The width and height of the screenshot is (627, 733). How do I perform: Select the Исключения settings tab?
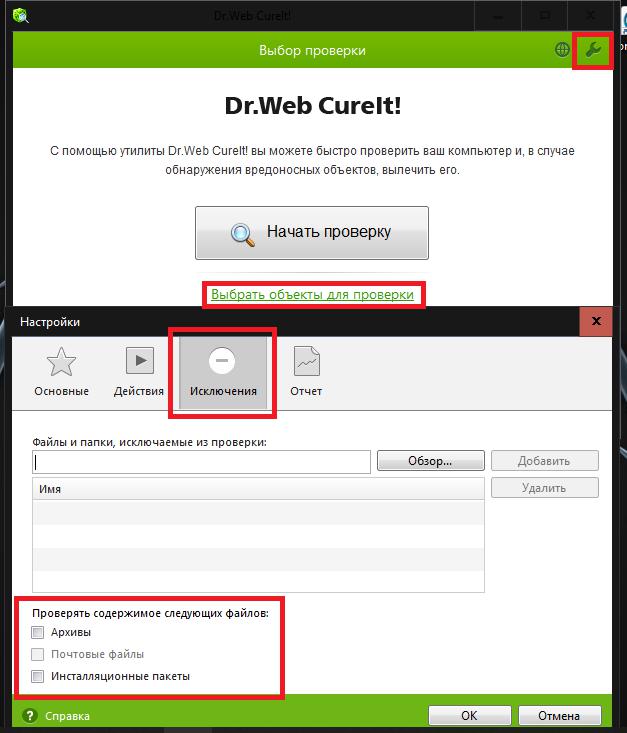pos(223,373)
